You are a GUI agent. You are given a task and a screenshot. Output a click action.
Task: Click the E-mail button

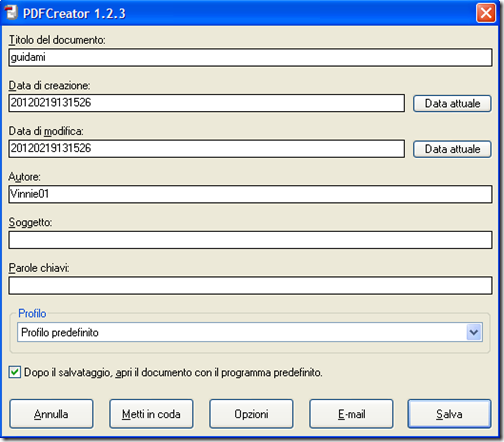[x=351, y=414]
